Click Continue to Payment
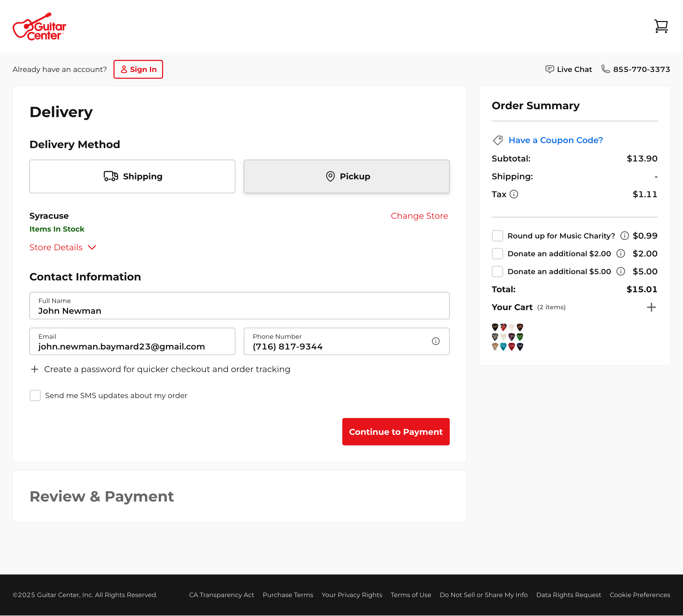 click(x=396, y=431)
